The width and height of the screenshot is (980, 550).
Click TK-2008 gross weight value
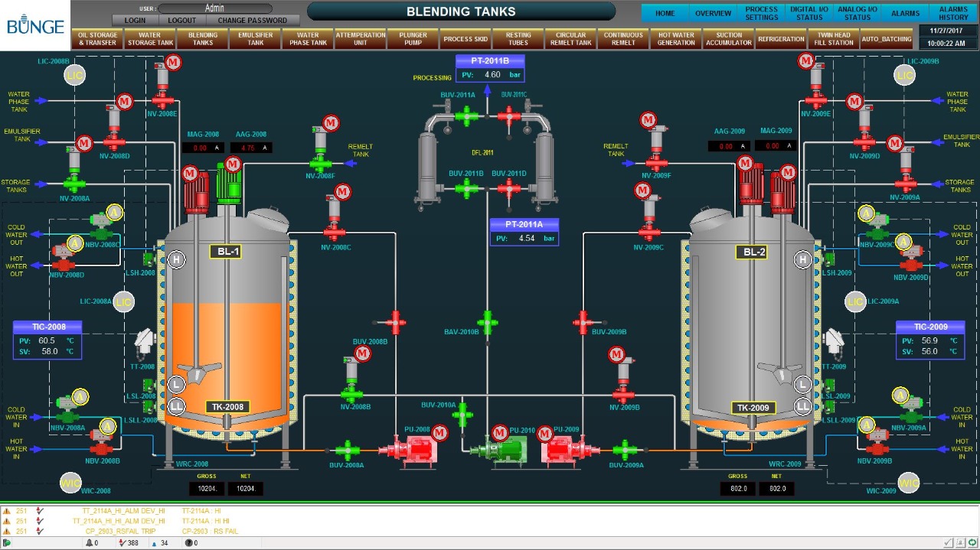207,488
